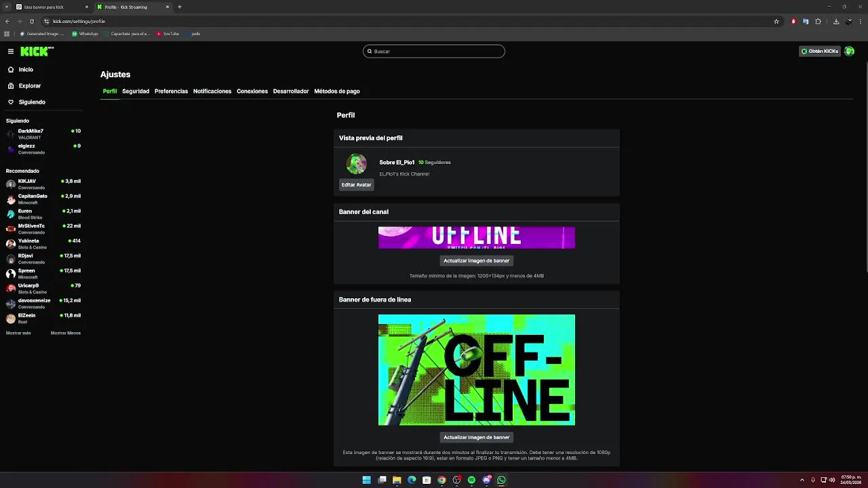868x488 pixels.
Task: Open the user avatar menu at top right
Action: click(x=849, y=52)
